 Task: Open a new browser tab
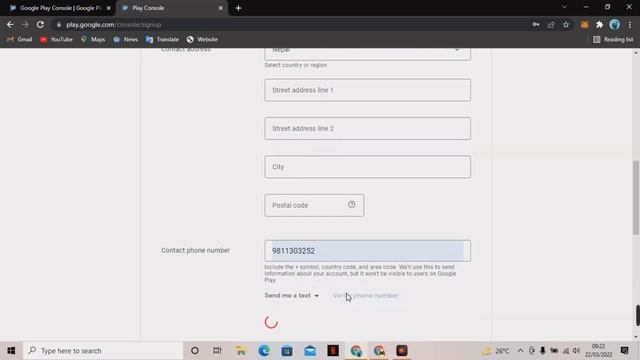238,8
